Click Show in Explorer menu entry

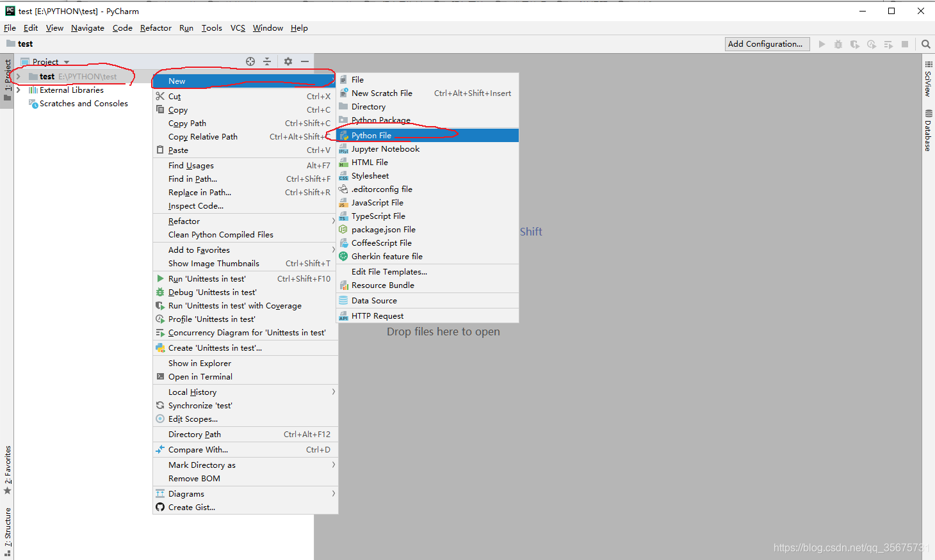(x=245, y=363)
